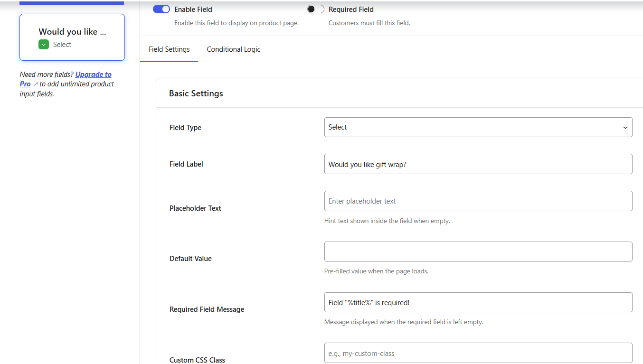Click the Required Field Message input

478,302
